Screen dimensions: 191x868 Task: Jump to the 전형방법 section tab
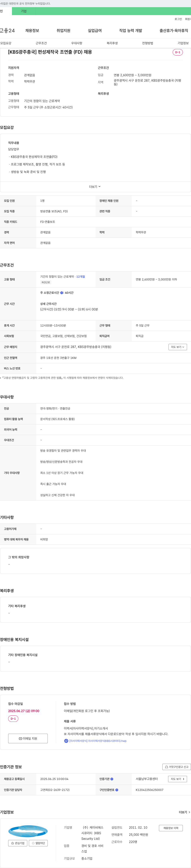pyautogui.click(x=147, y=43)
